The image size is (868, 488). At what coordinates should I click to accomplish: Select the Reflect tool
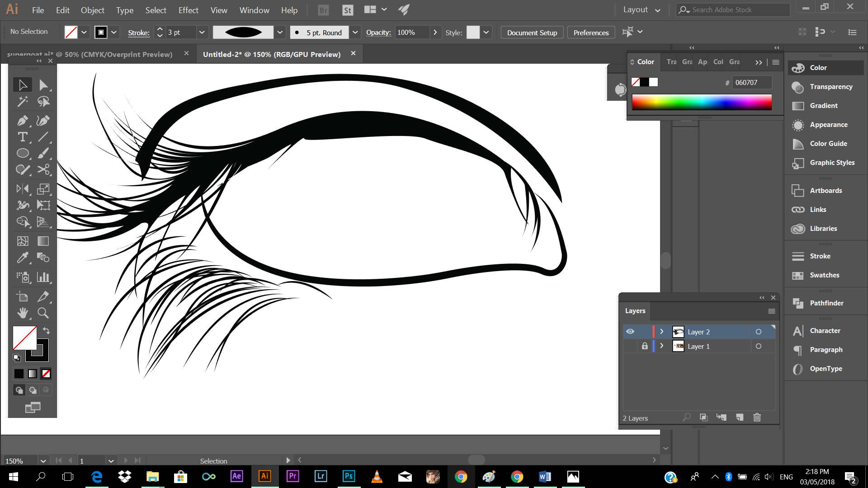pyautogui.click(x=23, y=189)
